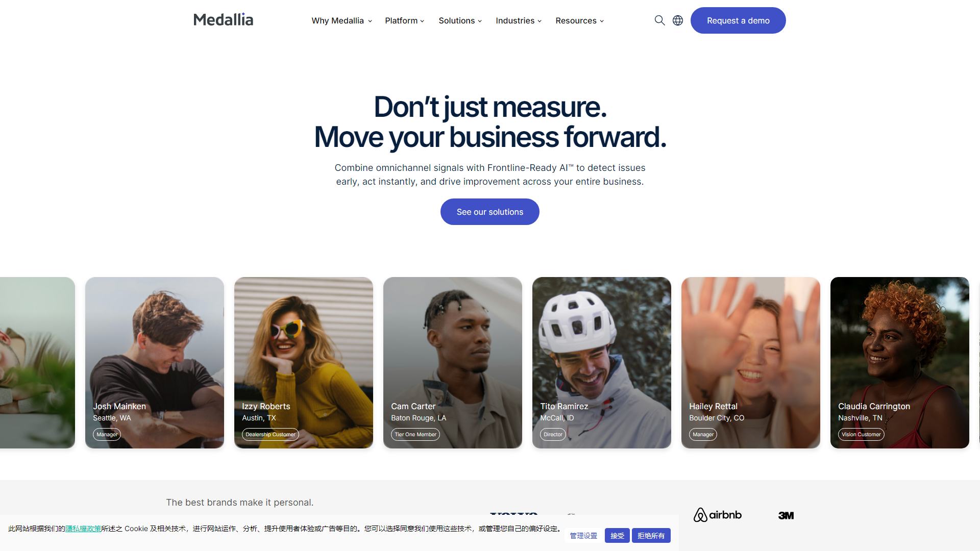The image size is (980, 551).
Task: Follow the 隐私权政策 privacy policy link
Action: point(83,529)
